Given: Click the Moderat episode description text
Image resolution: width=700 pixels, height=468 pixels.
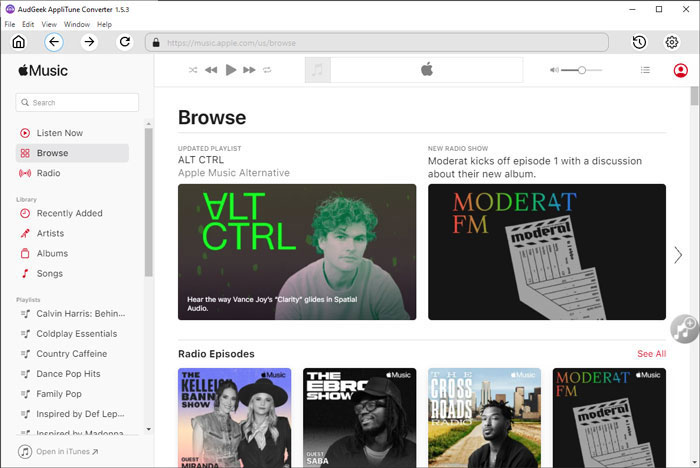Looking at the screenshot, I should (535, 167).
